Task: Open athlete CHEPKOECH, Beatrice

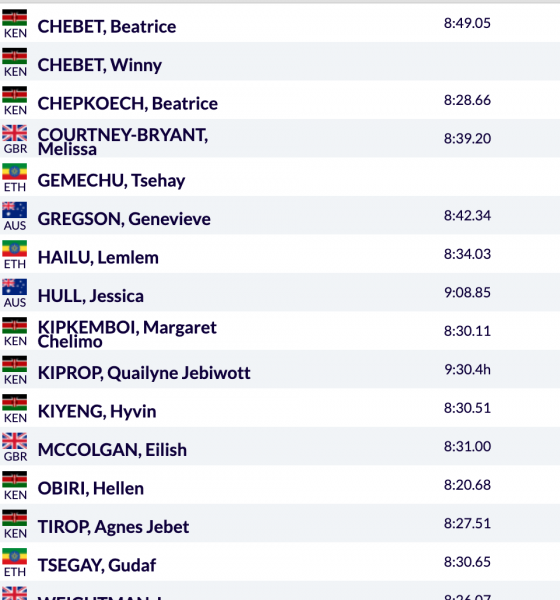Action: coord(127,104)
